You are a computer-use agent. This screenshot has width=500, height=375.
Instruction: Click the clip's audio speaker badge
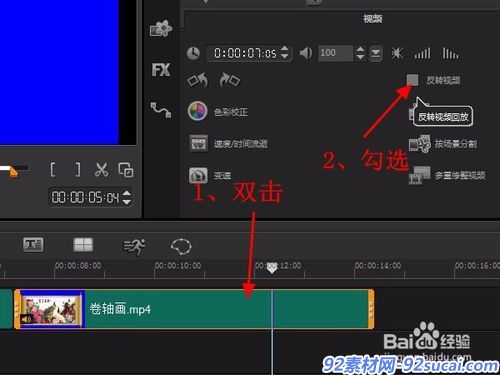pyautogui.click(x=26, y=319)
